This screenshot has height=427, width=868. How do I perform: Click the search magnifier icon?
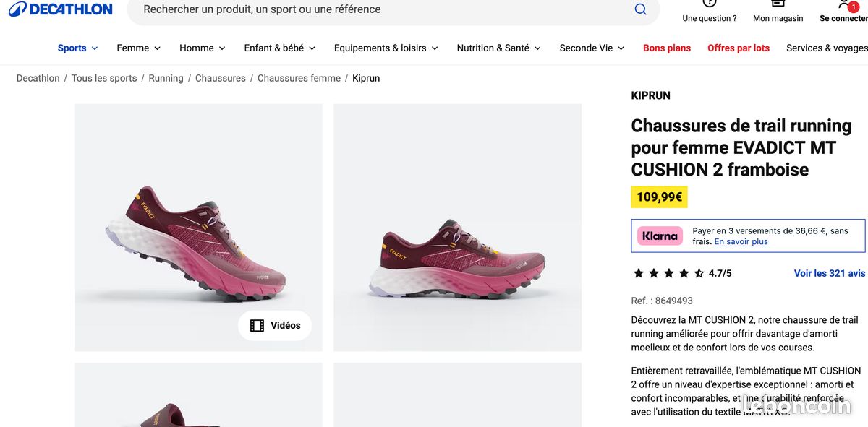[640, 9]
